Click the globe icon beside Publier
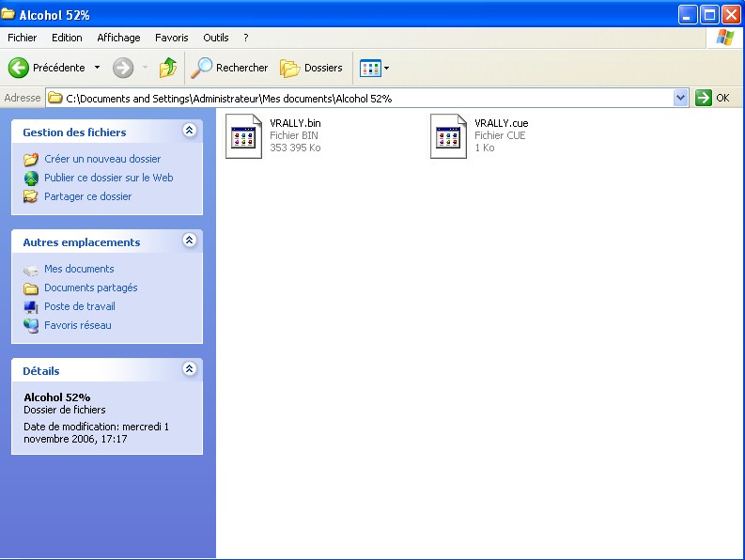 point(31,179)
